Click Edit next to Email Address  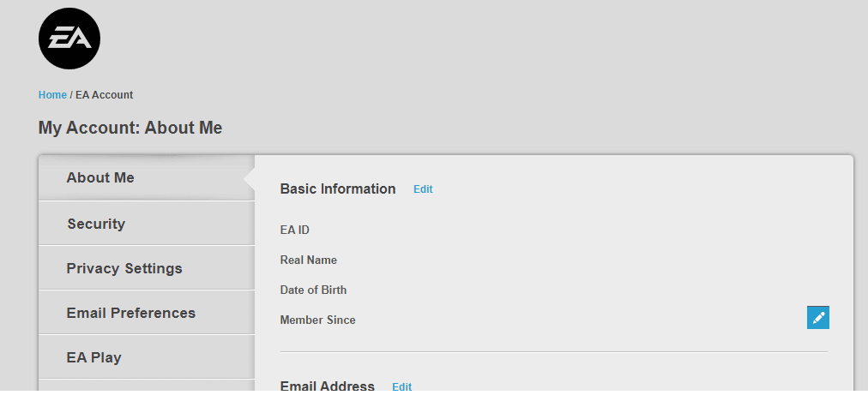pyautogui.click(x=402, y=386)
